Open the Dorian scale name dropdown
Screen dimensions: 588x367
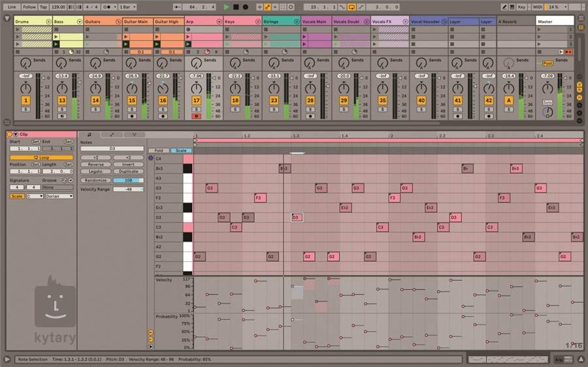[x=59, y=196]
